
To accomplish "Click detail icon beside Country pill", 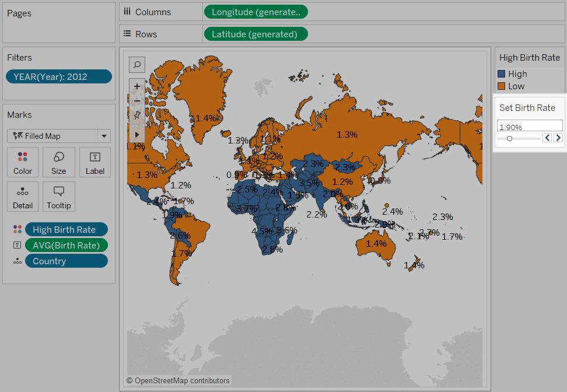I will (x=17, y=261).
